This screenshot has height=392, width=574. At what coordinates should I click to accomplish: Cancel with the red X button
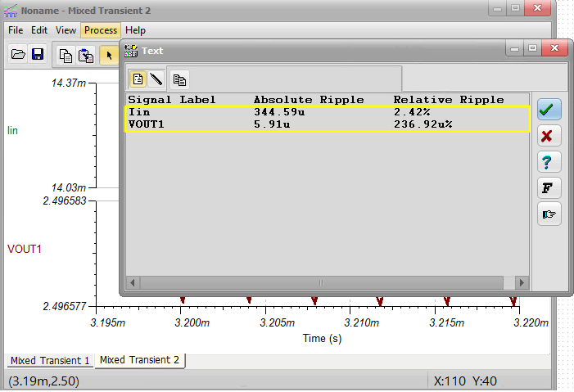(549, 136)
